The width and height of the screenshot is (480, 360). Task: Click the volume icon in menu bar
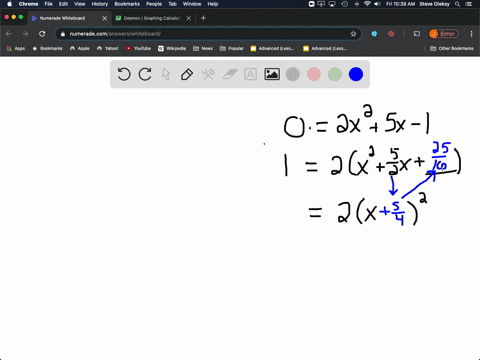pos(377,4)
